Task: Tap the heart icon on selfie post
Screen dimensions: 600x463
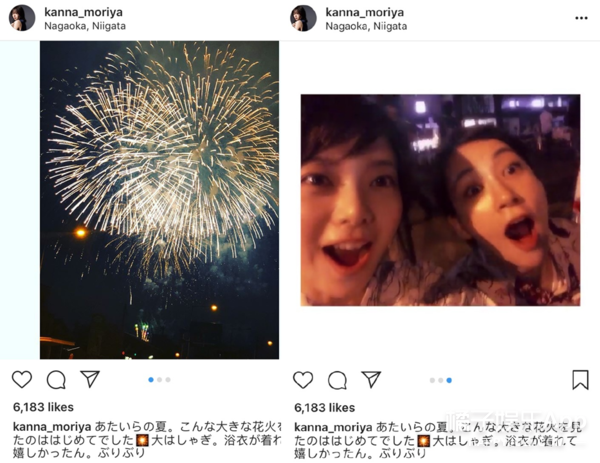Action: point(303,380)
